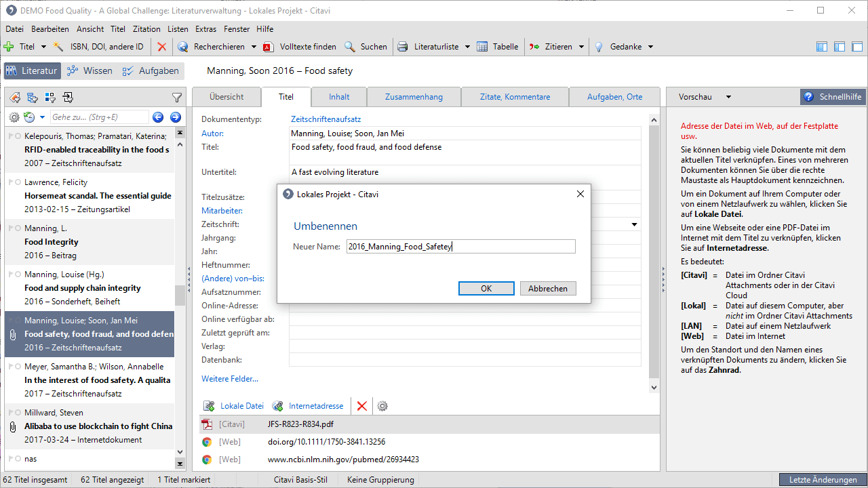The image size is (868, 488).
Task: Toggle the Literatur workspace view
Action: [33, 70]
